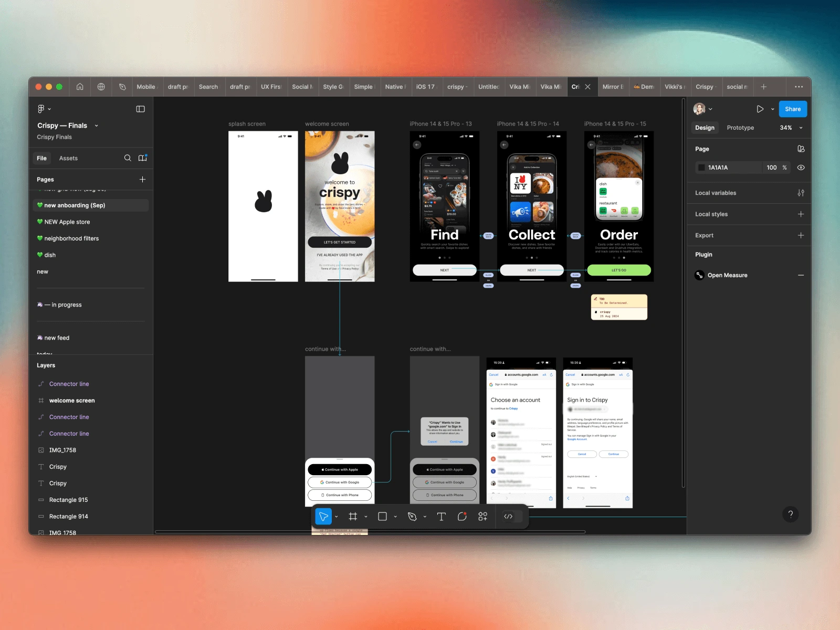
Task: Toggle the left sidebar panel
Action: [x=140, y=109]
